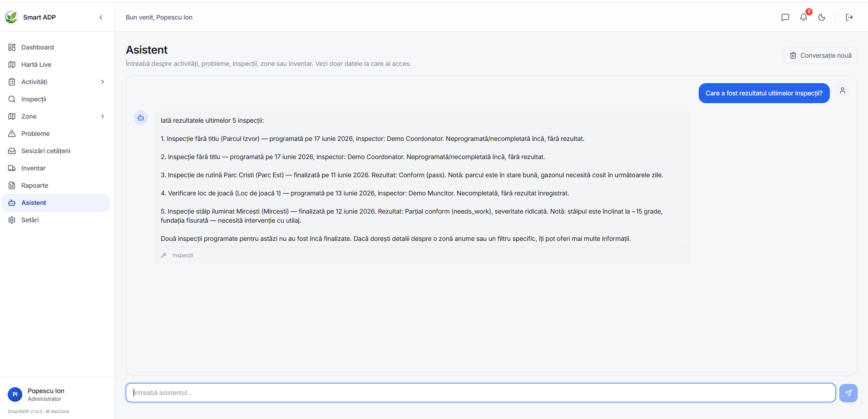Toggle dark mode with moon icon
868x419 pixels.
(822, 17)
